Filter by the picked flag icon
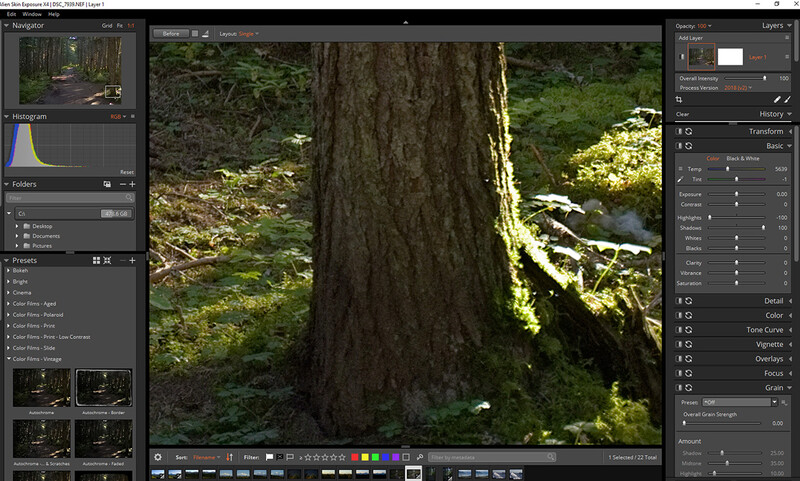Viewport: 800px width, 481px height. tap(269, 458)
